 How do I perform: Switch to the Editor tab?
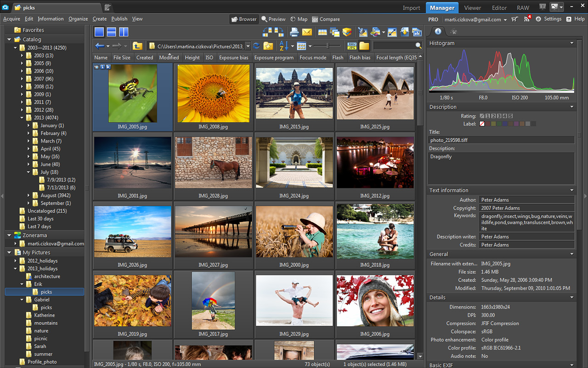[x=499, y=8]
